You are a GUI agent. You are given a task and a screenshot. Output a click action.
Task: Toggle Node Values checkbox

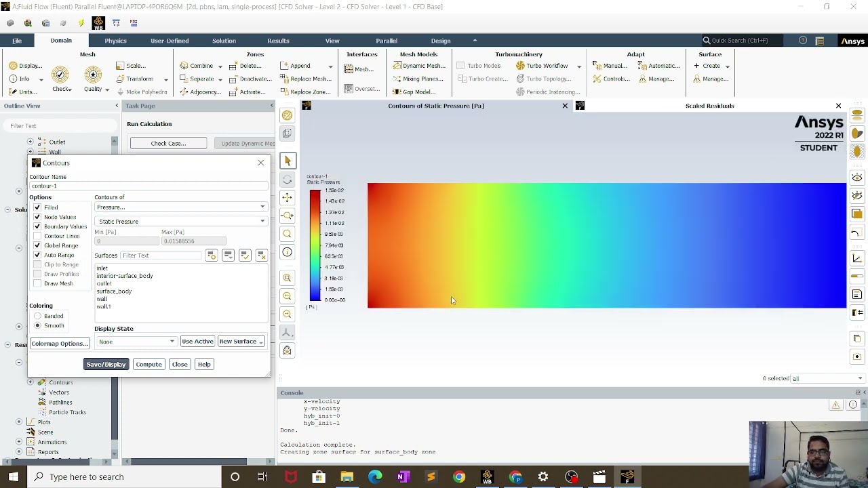[x=37, y=217]
